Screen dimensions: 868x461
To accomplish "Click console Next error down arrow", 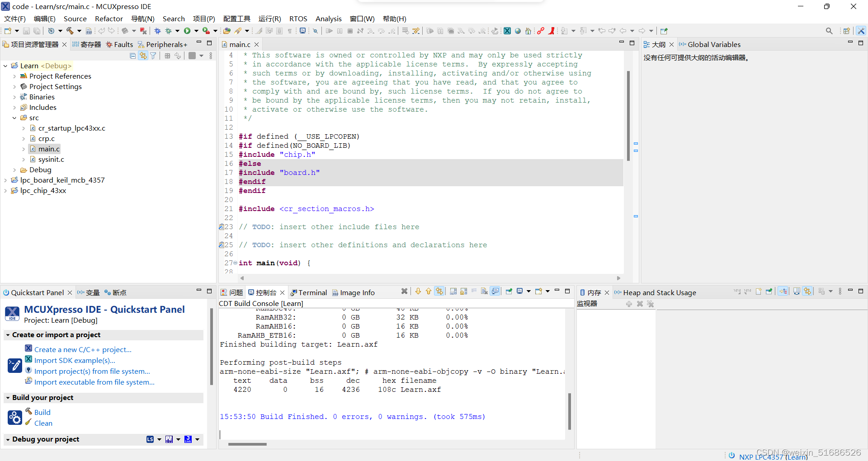I will pyautogui.click(x=418, y=292).
